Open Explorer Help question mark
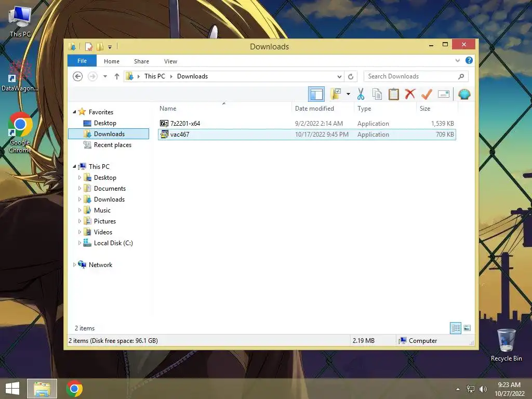The image size is (532, 399). click(469, 60)
